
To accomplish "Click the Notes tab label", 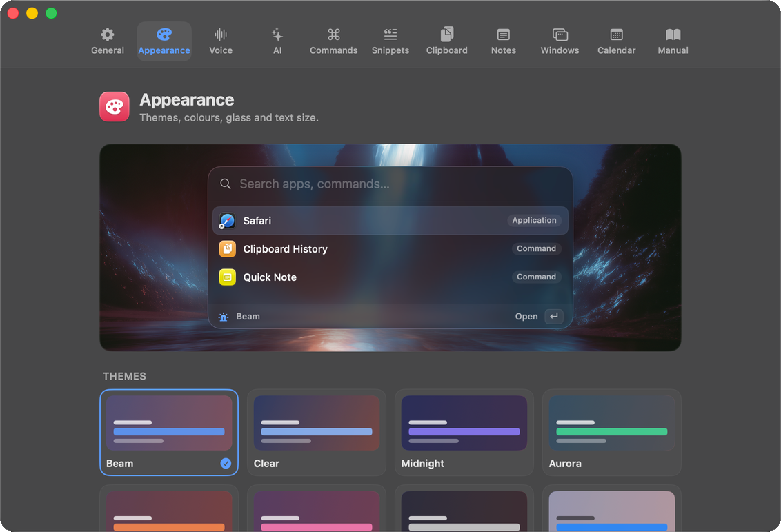I will (504, 50).
